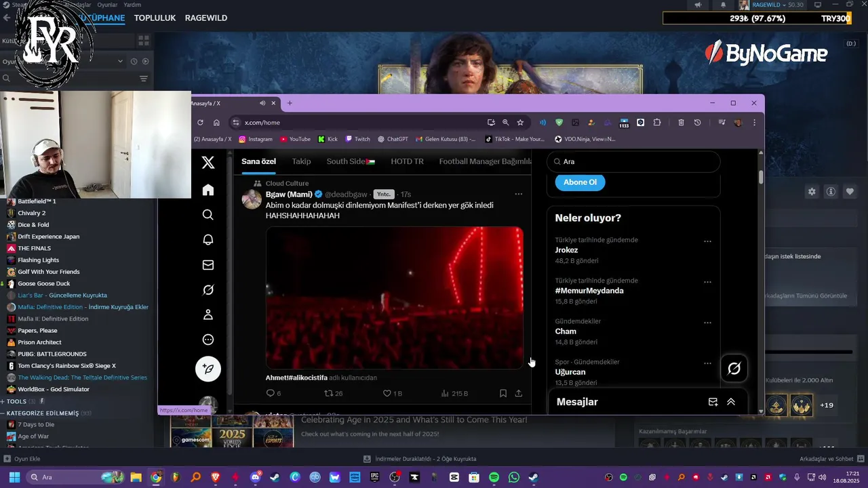The height and width of the screenshot is (488, 868).
Task: Open Football Manager Bağımlıları tab
Action: [486, 161]
